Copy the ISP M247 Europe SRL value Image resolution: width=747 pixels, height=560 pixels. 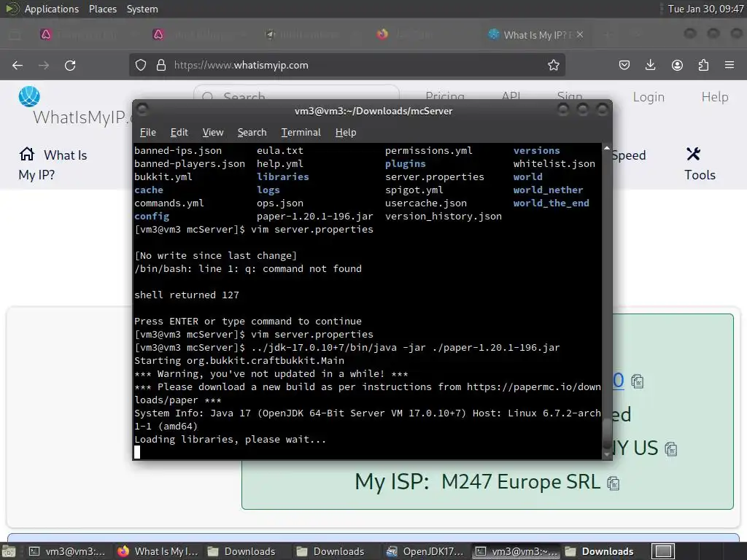pyautogui.click(x=613, y=483)
